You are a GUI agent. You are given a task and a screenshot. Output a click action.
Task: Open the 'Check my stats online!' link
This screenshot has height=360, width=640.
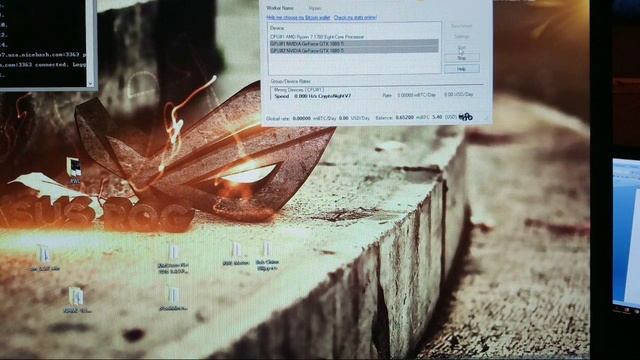coord(355,18)
